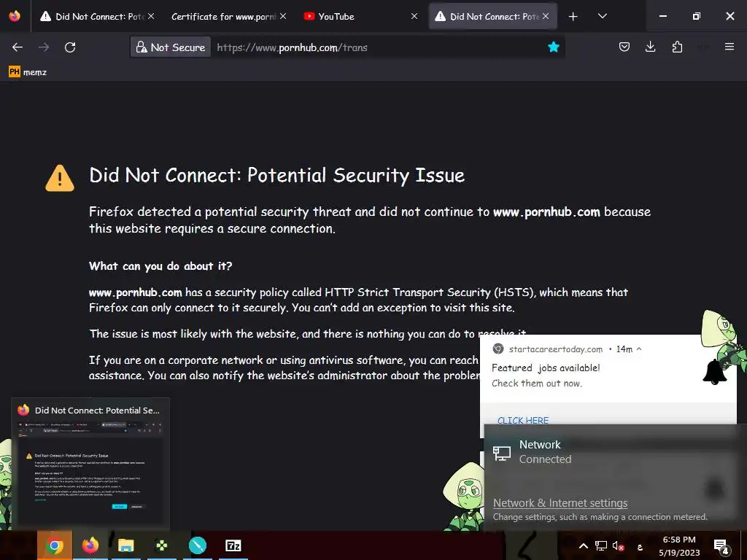Click CLICK HERE link in notification
747x560 pixels.
522,421
